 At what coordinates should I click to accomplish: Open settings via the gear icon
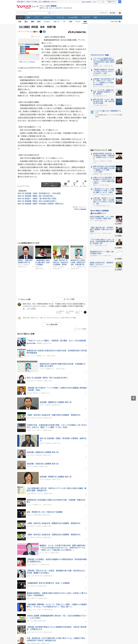(x=120, y=13)
